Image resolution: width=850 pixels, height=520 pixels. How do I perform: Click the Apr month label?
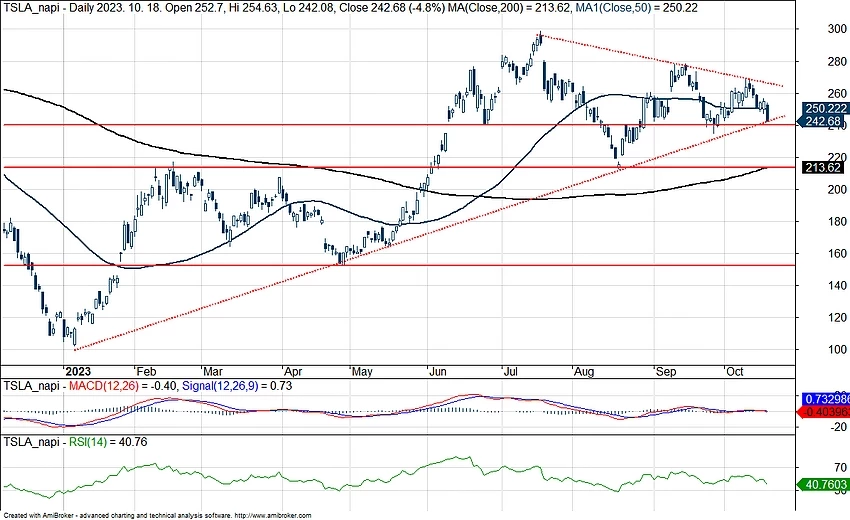pos(293,371)
